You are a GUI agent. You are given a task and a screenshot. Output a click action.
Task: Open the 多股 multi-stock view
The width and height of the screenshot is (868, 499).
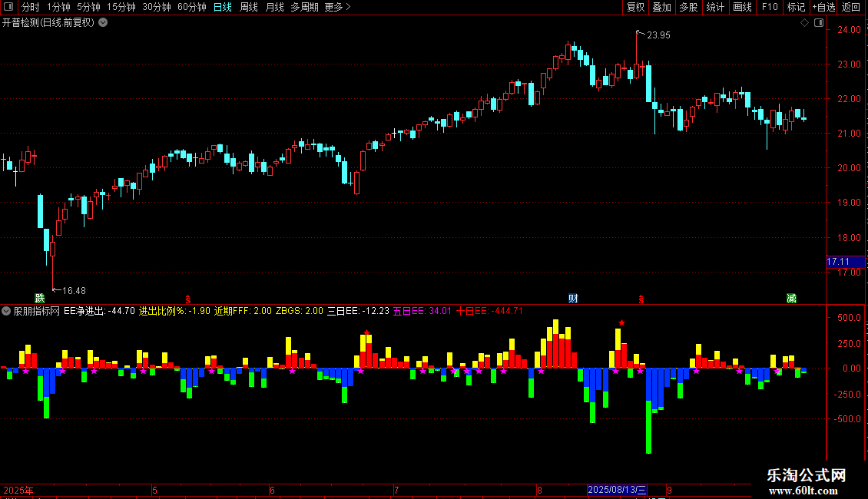pyautogui.click(x=688, y=7)
